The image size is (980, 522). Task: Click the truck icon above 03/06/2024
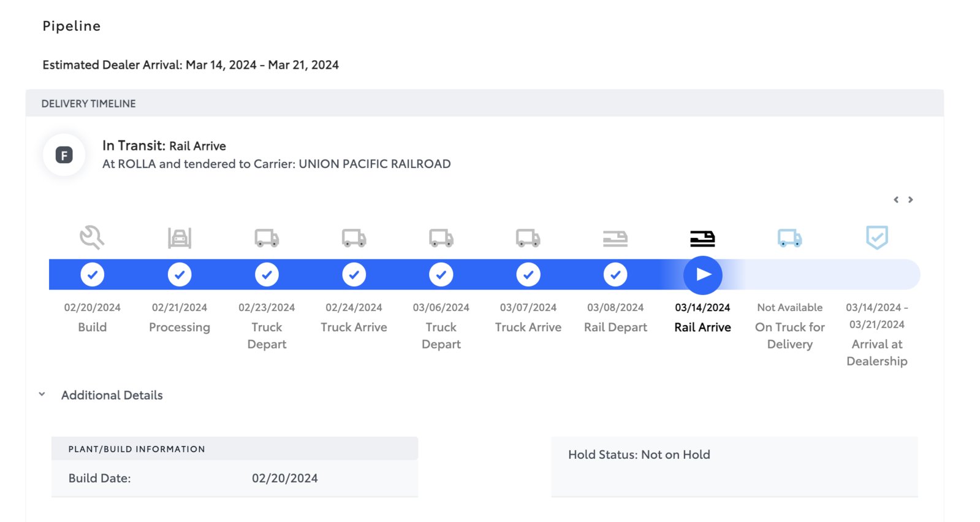pyautogui.click(x=441, y=238)
